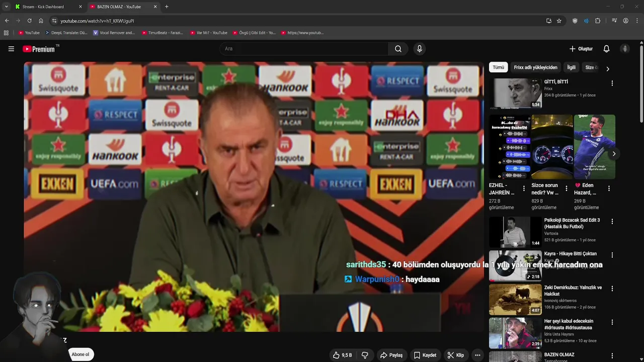Create a clip with Klip button
Viewport: 644px width, 362px height.
pos(456,355)
